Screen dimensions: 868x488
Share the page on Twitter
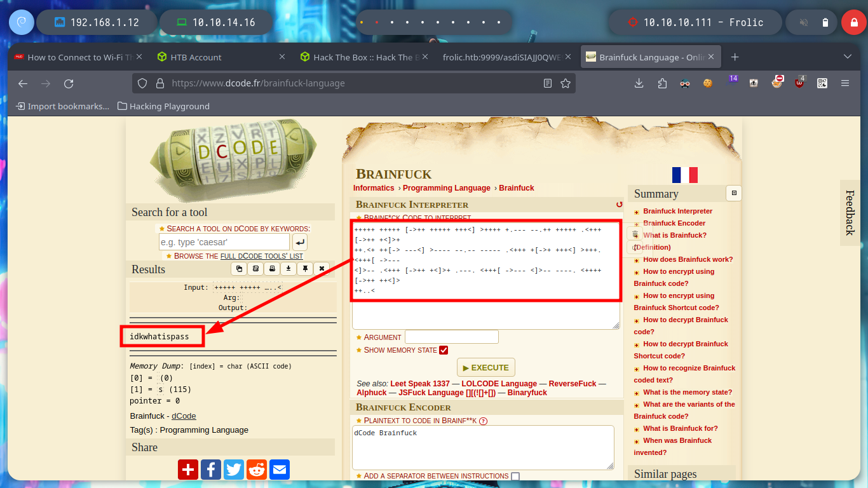tap(234, 470)
